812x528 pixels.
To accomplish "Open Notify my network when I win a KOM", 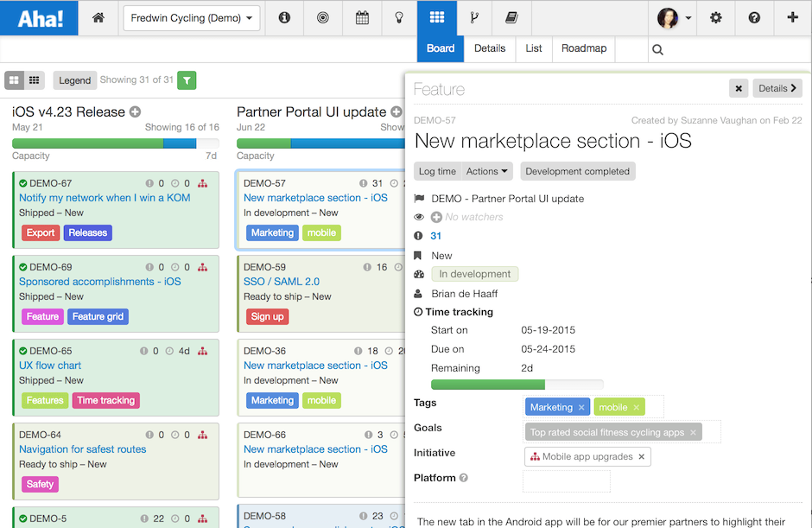I will click(x=105, y=198).
